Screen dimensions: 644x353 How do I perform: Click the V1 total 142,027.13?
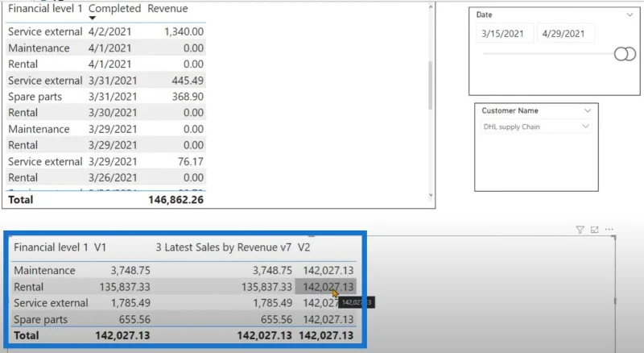(x=122, y=335)
